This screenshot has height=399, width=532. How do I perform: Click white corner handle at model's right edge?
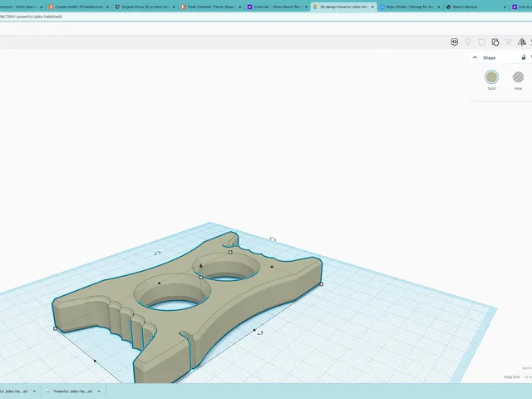click(x=322, y=284)
